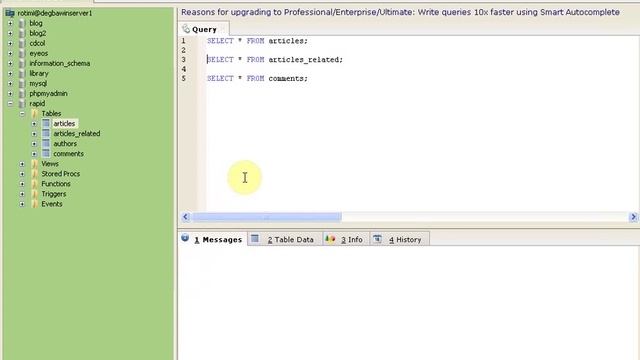Click the mysql database icon
Image resolution: width=640 pixels, height=360 pixels.
tap(22, 83)
